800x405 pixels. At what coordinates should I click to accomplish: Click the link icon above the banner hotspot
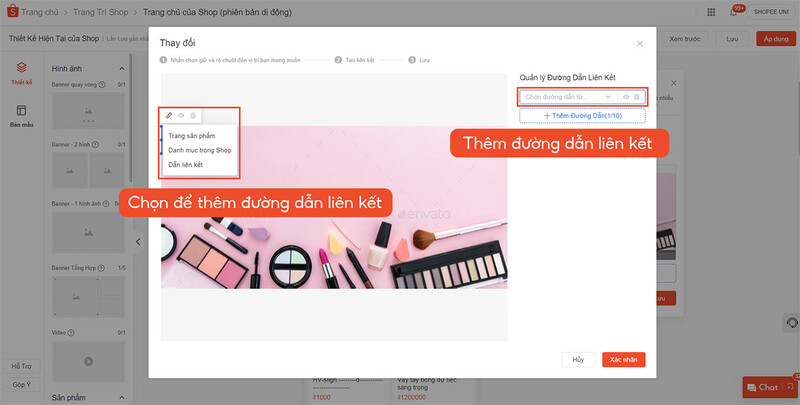pos(169,116)
